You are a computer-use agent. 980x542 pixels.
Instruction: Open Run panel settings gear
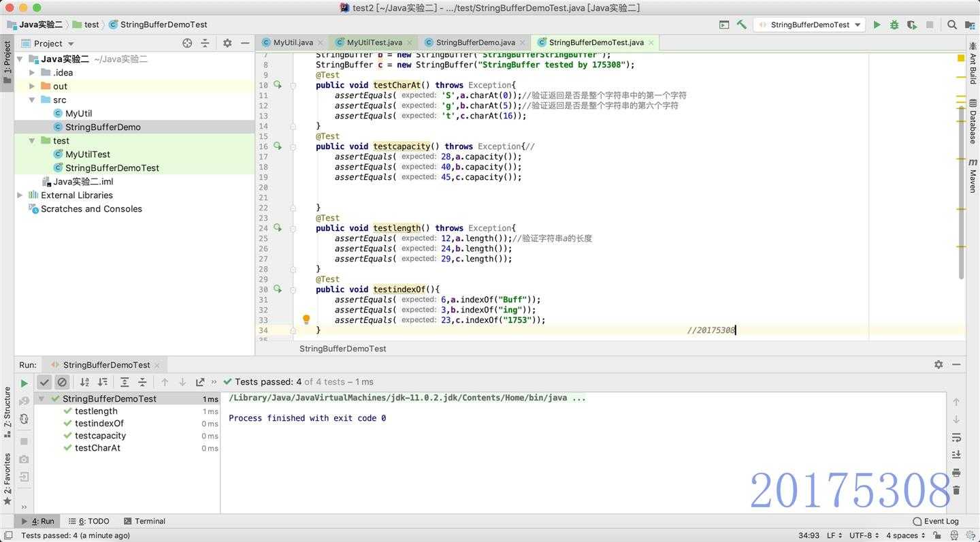pos(938,364)
